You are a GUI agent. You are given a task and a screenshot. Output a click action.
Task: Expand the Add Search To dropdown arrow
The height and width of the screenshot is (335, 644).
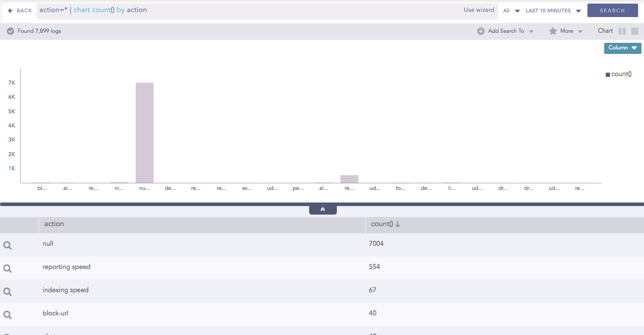coord(531,32)
